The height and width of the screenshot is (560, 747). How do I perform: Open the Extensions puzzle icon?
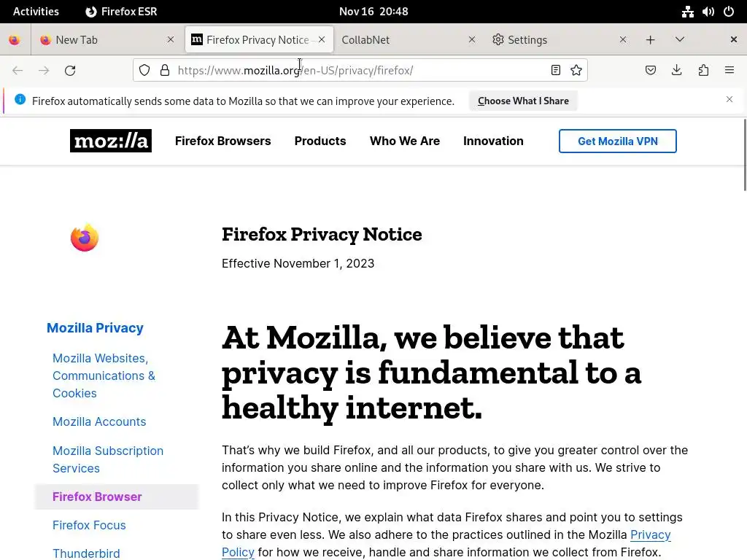(x=703, y=71)
